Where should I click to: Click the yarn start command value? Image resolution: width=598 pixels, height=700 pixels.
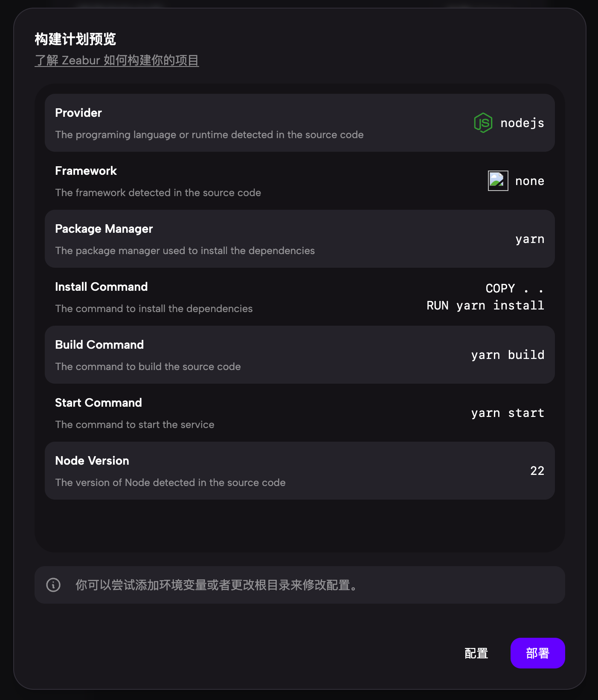point(508,413)
